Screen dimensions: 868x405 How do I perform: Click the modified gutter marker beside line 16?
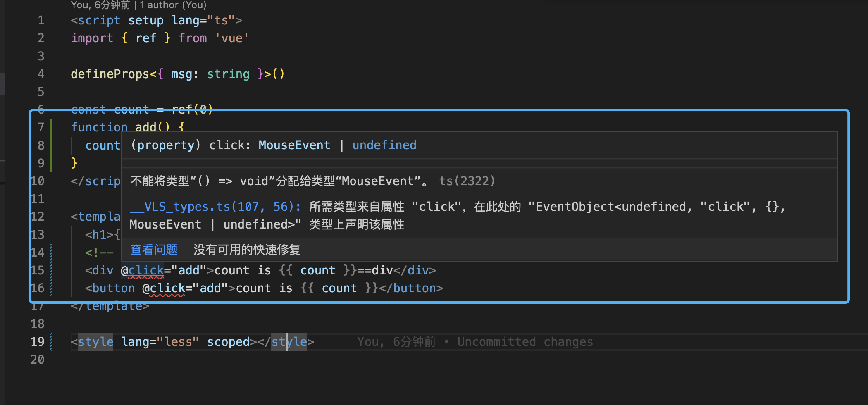coord(51,288)
